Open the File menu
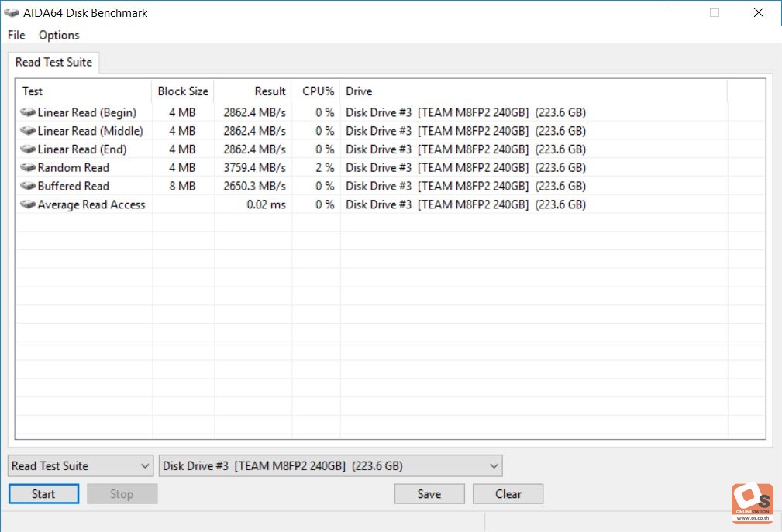 [16, 35]
